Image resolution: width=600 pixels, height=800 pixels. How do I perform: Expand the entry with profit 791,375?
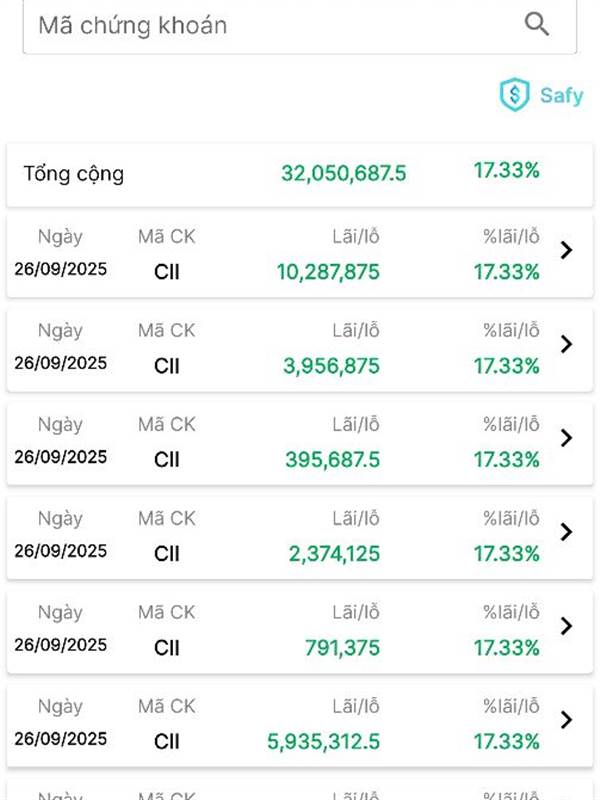coord(567,626)
